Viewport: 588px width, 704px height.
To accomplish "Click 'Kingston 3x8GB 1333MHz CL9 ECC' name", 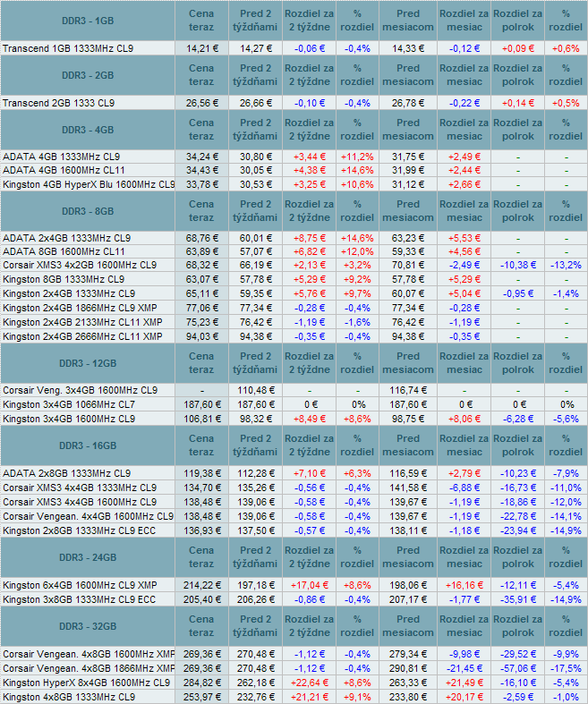I will 79,600.
